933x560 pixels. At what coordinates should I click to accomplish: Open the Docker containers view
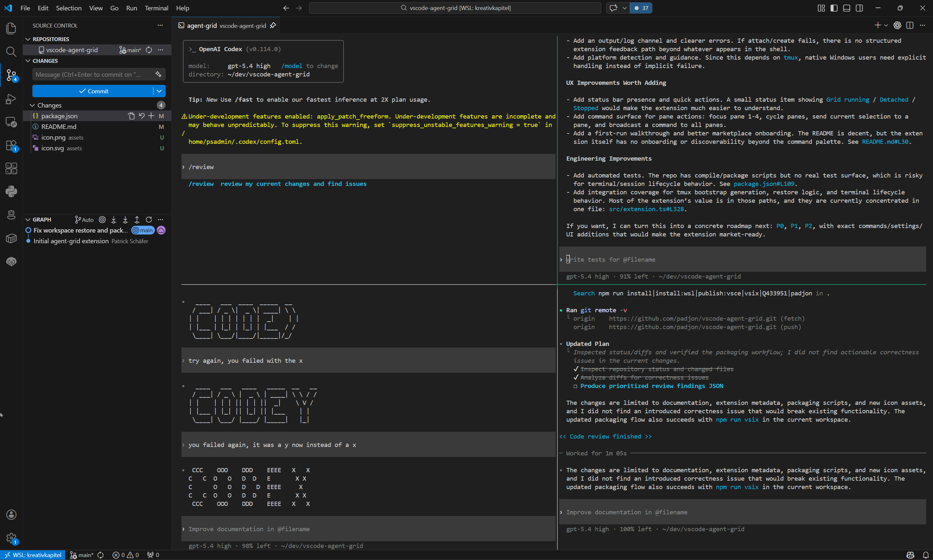click(x=11, y=238)
